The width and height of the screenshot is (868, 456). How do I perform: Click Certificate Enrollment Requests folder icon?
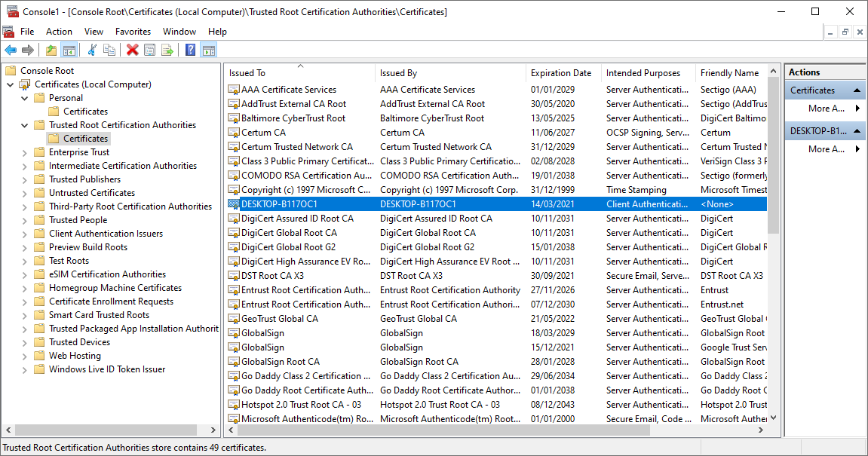[x=39, y=301]
